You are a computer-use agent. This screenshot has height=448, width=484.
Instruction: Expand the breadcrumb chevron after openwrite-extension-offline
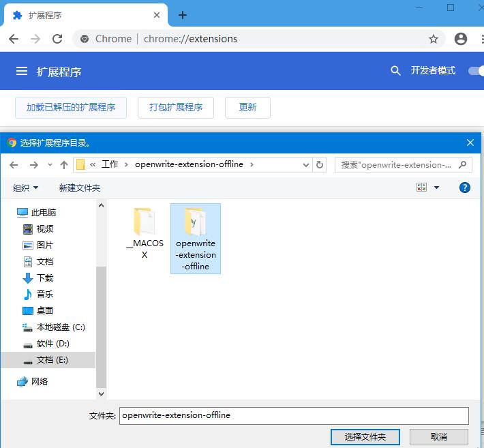pos(252,164)
